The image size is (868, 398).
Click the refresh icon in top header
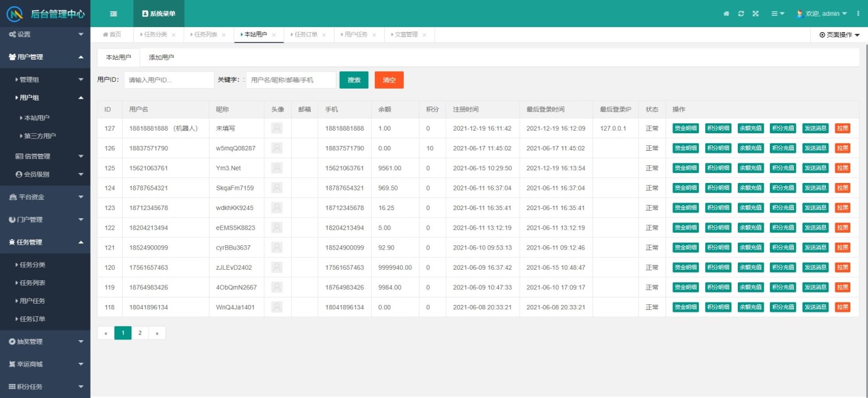click(x=741, y=13)
